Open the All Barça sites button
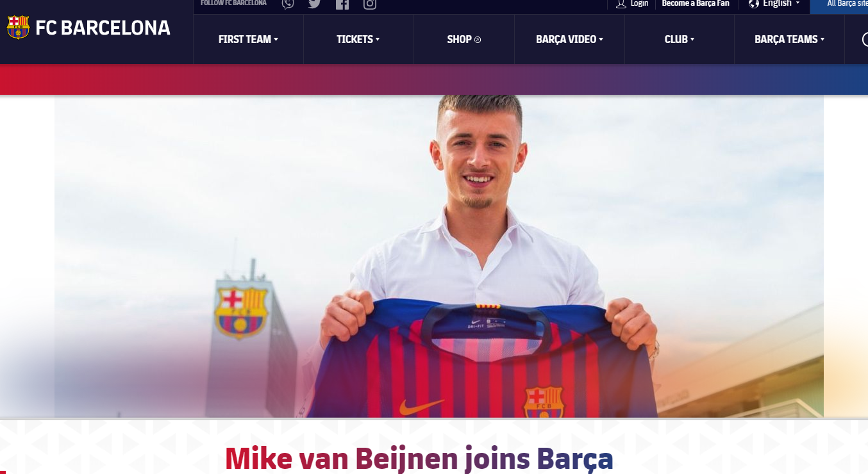 (x=839, y=4)
